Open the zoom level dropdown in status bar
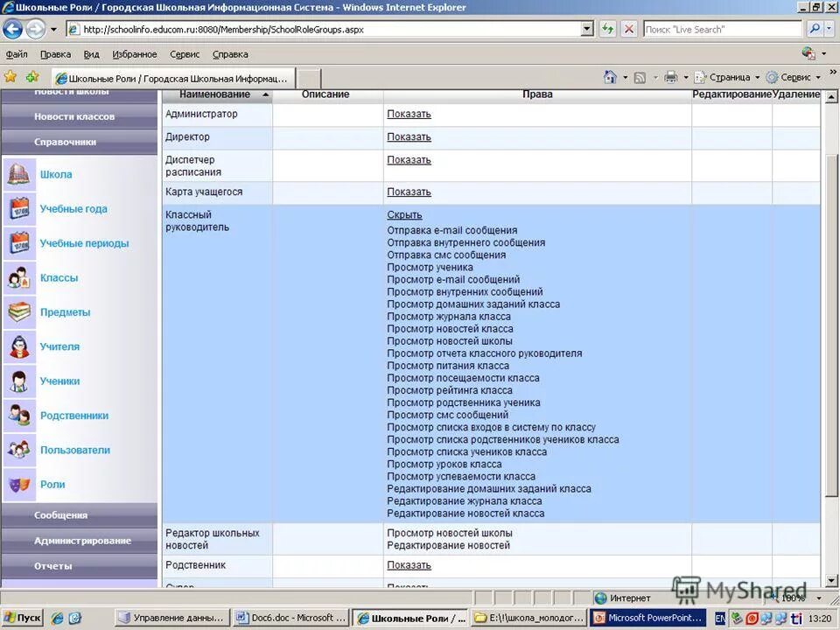840x630 pixels. pyautogui.click(x=819, y=598)
